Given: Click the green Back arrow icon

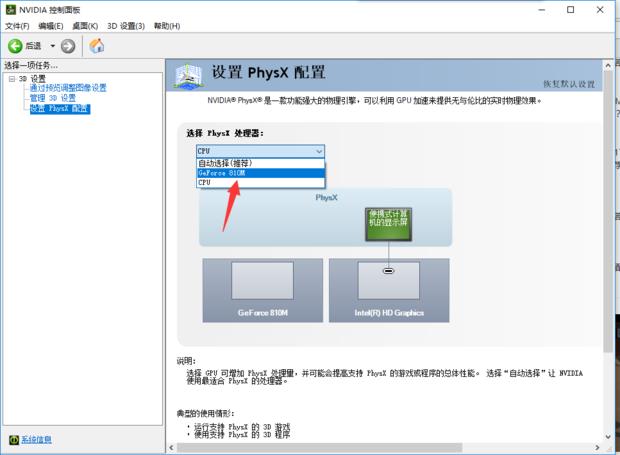Looking at the screenshot, I should point(15,46).
